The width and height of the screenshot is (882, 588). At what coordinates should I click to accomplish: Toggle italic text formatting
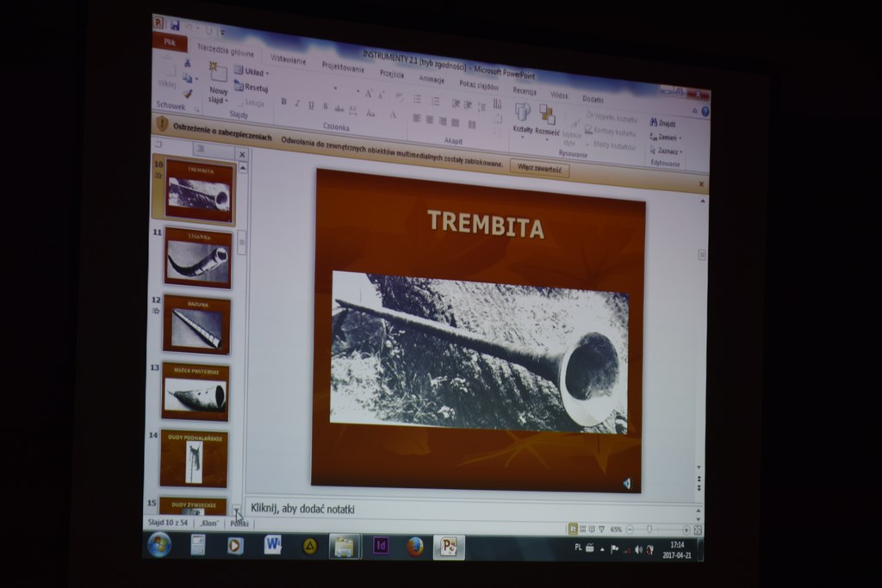[x=297, y=103]
